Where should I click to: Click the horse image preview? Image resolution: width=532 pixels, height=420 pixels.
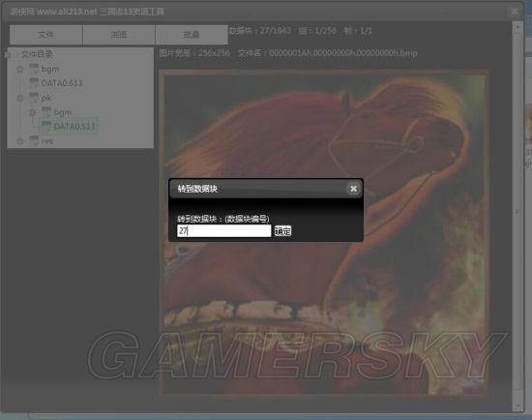point(324,233)
